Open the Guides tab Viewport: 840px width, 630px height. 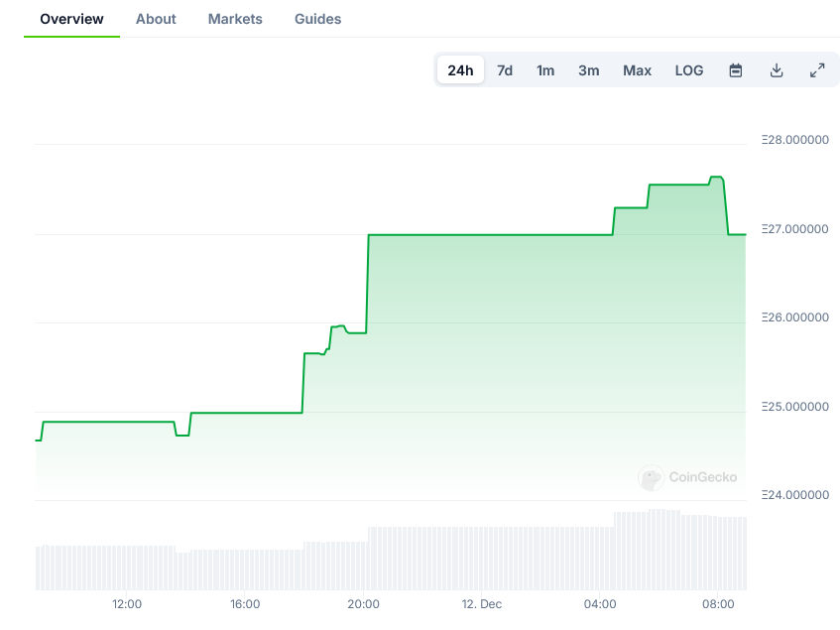point(317,19)
